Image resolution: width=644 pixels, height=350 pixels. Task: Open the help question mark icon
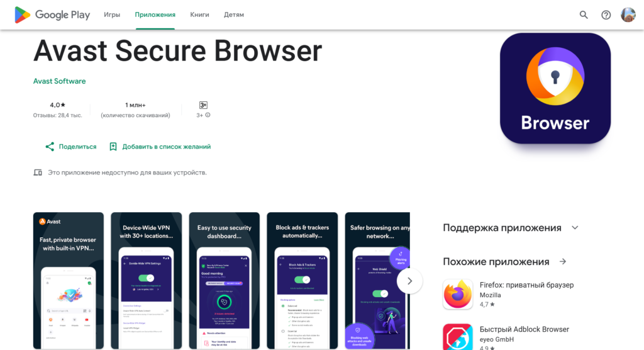606,15
